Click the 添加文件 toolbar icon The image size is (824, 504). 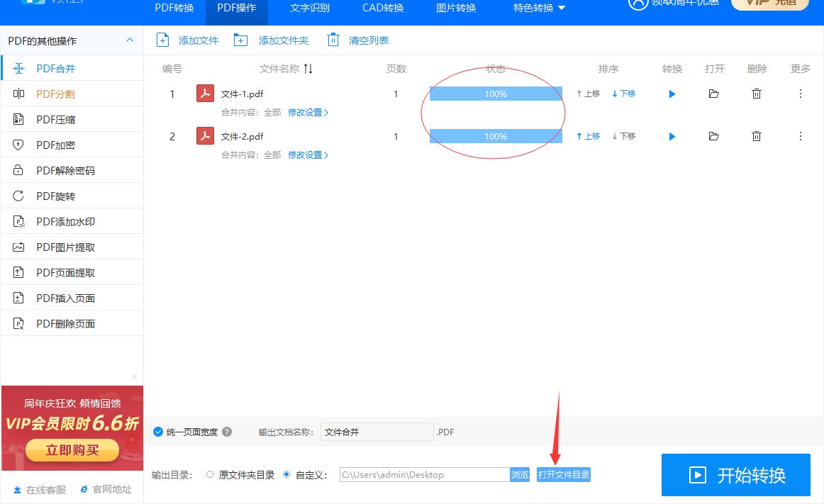click(163, 40)
